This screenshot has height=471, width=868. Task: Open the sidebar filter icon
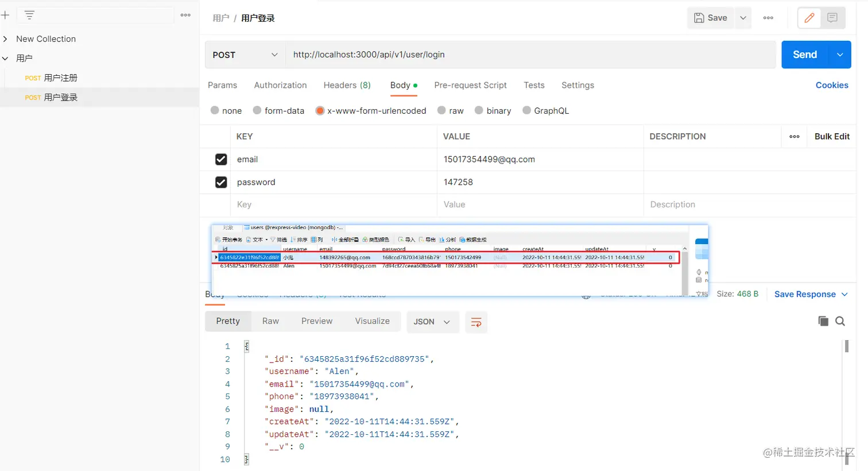coord(29,16)
